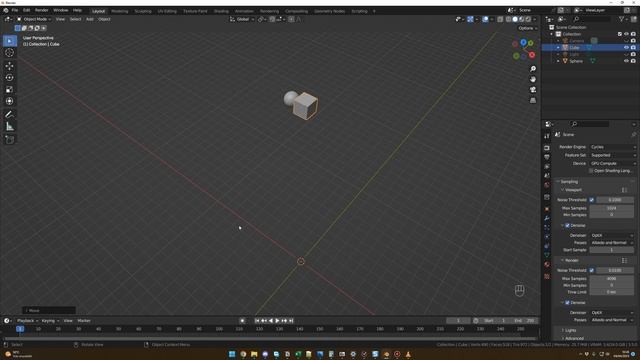Open Render Passes Albedo and Normal dropdown
The width and height of the screenshot is (640, 360).
[612, 320]
